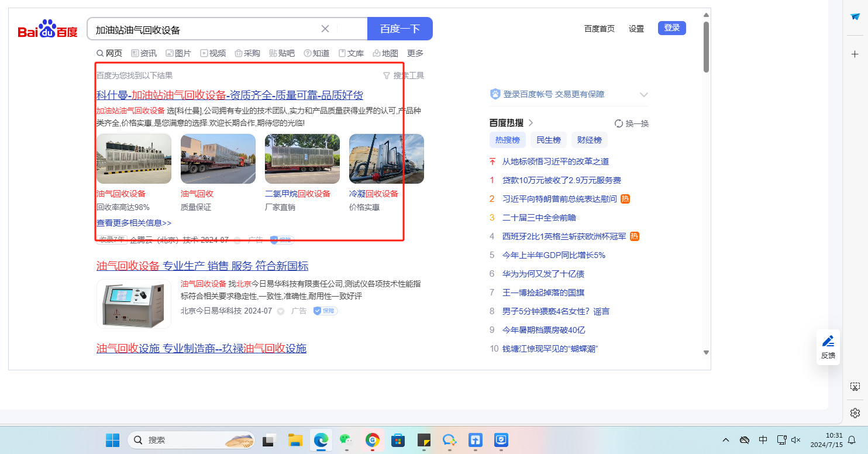
Task: Open the 更多 search categories menu
Action: point(415,53)
